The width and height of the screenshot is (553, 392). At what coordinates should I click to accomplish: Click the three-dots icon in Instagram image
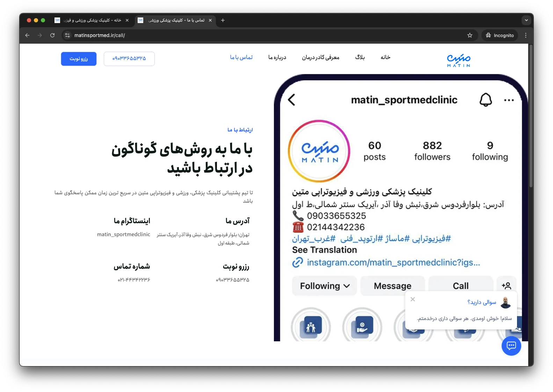coord(509,100)
